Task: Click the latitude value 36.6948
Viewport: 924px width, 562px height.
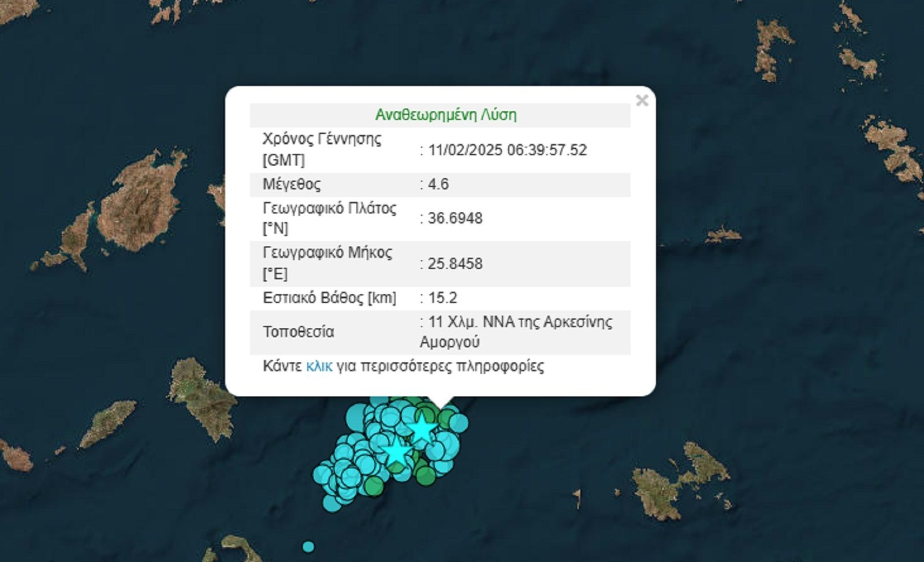Action: click(x=454, y=218)
